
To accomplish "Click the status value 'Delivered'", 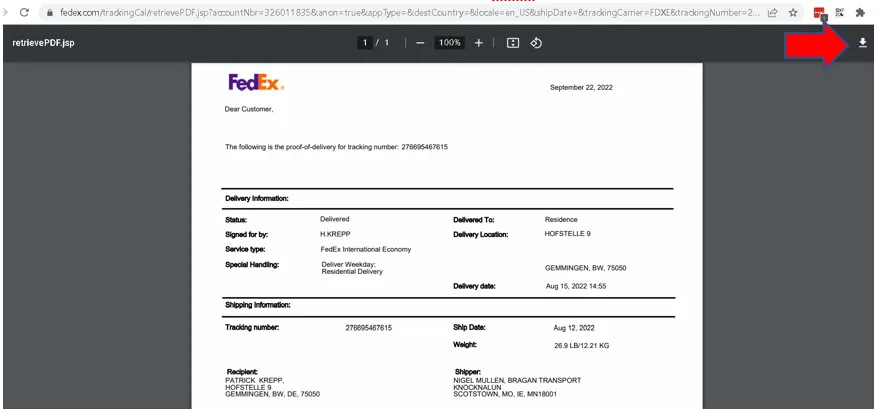I will tap(335, 219).
